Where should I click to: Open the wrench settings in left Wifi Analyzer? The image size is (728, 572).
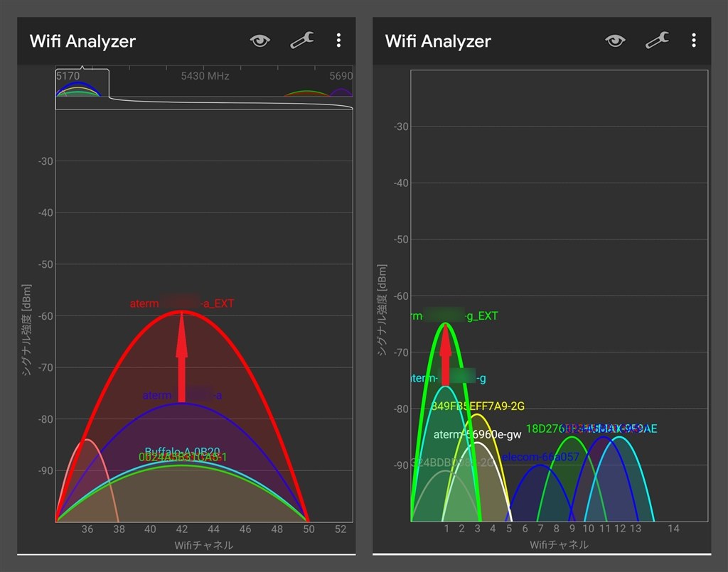click(x=302, y=41)
